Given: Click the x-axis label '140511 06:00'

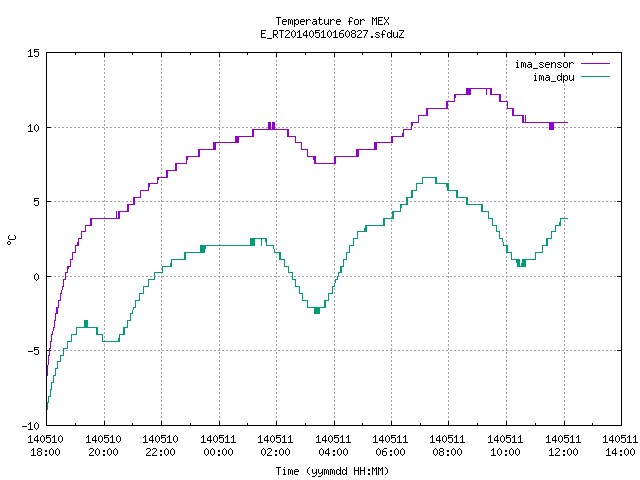Looking at the screenshot, I should pos(391,446).
